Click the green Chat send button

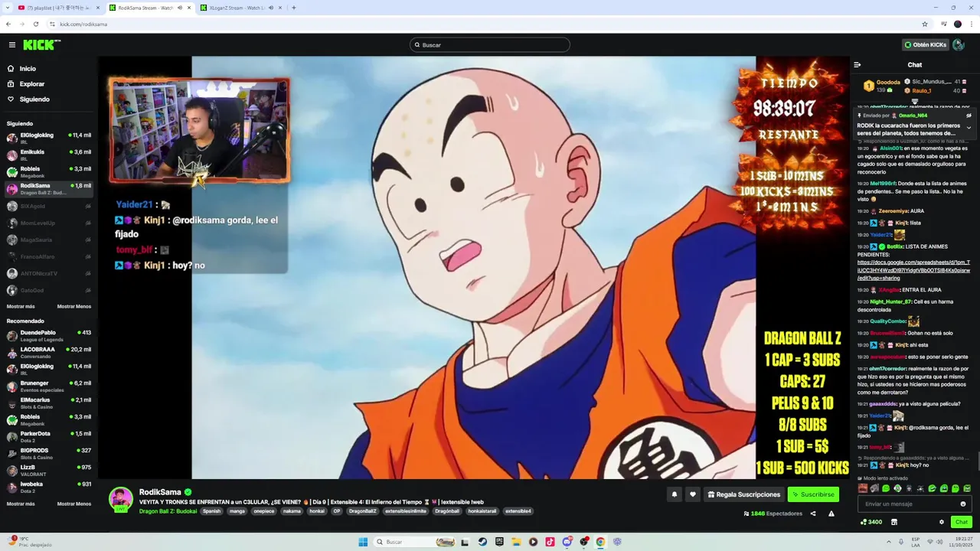(x=962, y=522)
